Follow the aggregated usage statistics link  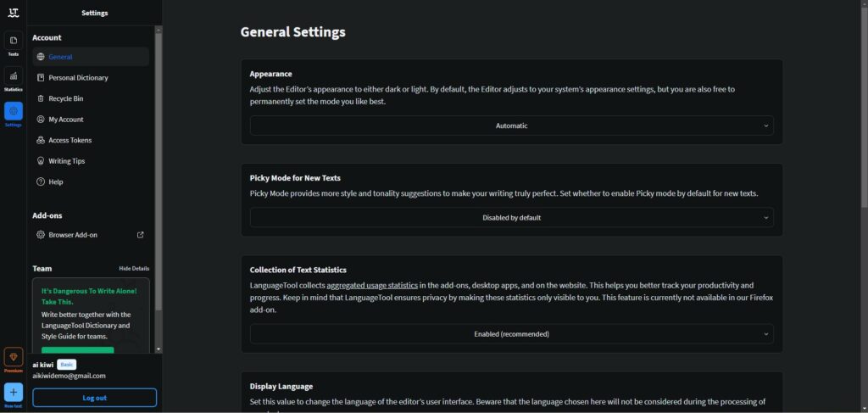[372, 286]
